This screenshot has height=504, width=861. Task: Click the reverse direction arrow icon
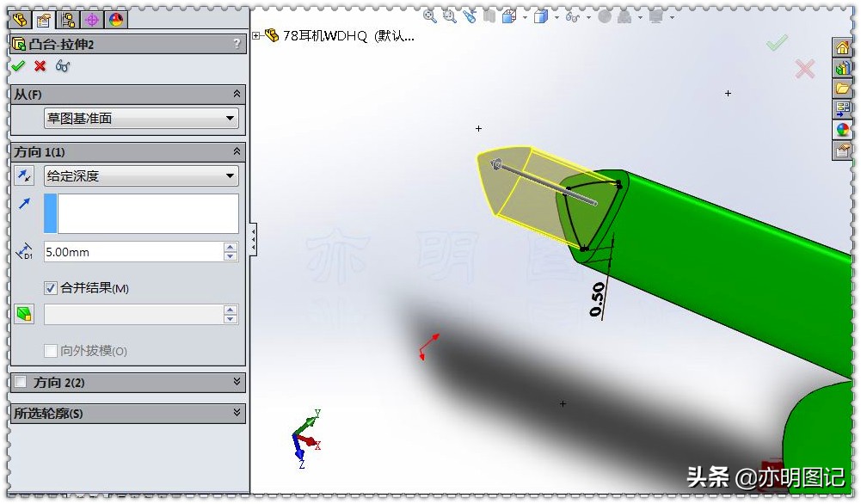tap(26, 175)
